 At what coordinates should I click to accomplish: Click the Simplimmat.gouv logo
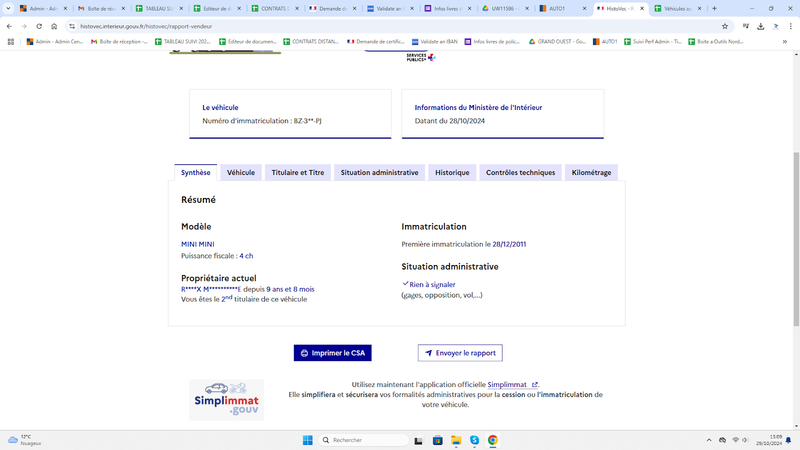click(227, 400)
